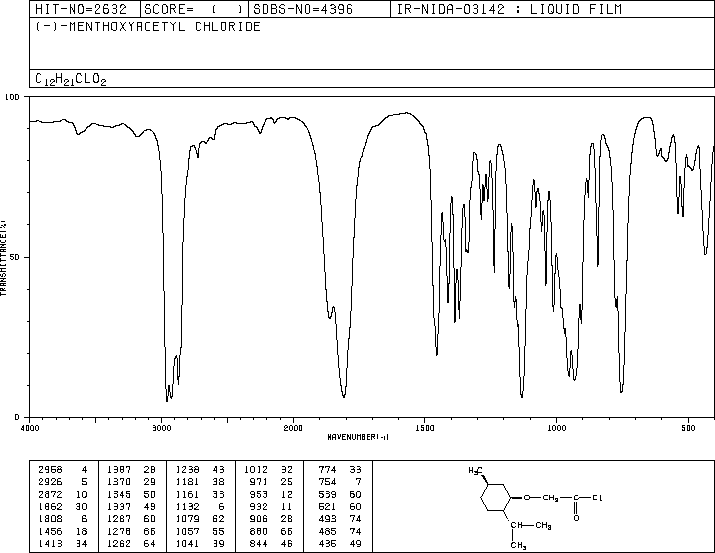Screen dimensions: 715x553
Task: Click the peak table entry 1808
Action: tap(50, 519)
